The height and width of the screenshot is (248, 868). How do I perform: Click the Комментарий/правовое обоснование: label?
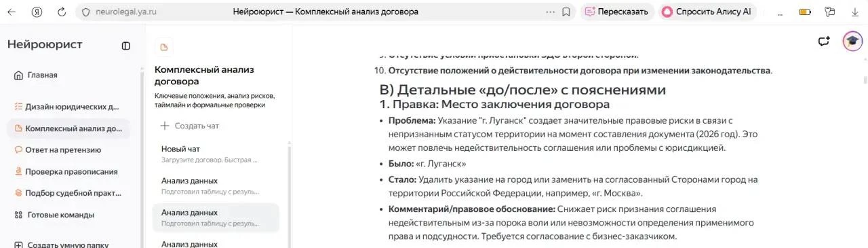(472, 209)
